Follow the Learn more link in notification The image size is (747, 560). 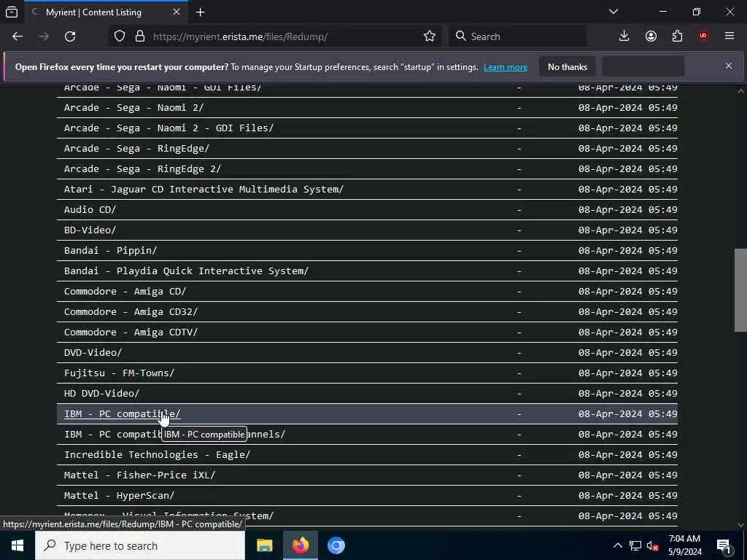pyautogui.click(x=506, y=67)
